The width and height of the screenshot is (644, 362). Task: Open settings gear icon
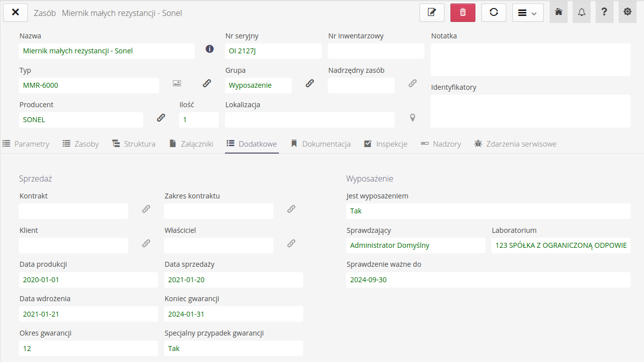pyautogui.click(x=628, y=12)
